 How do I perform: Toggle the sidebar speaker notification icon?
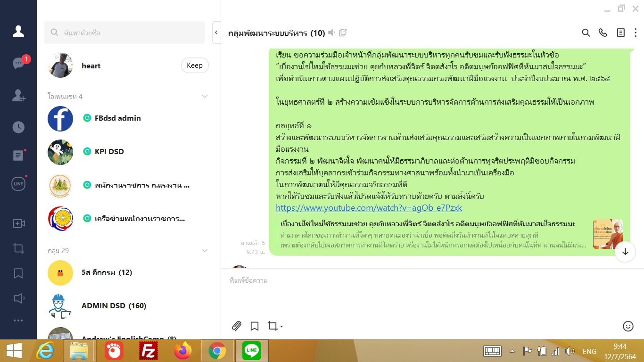18,298
